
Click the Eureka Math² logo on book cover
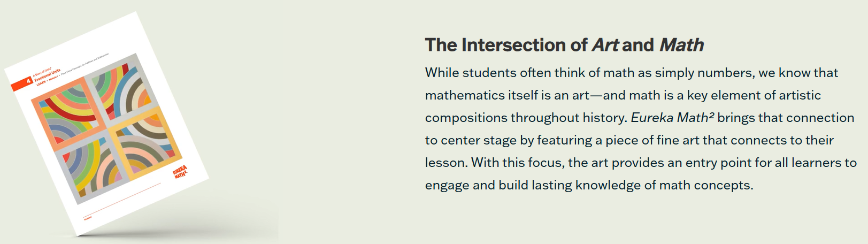[x=180, y=172]
